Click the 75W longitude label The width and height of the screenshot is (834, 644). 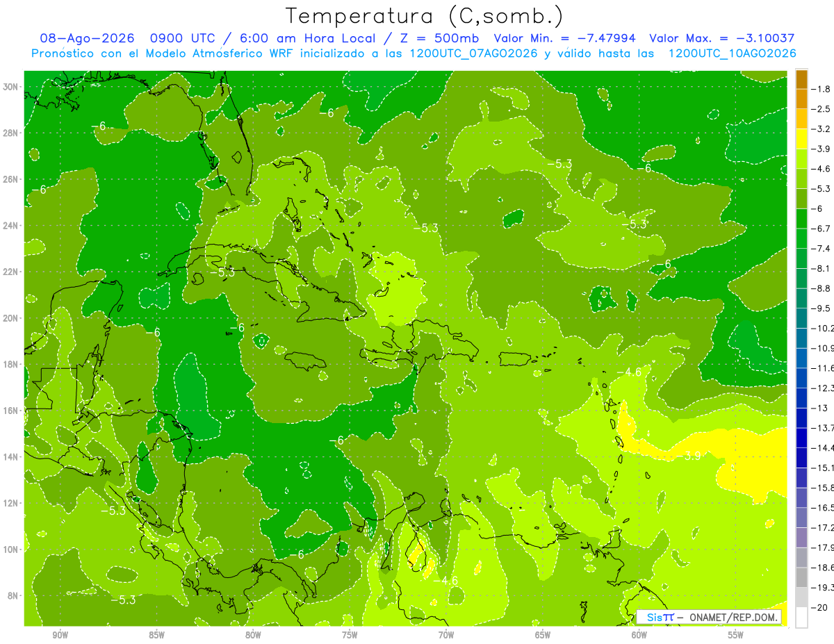click(350, 635)
